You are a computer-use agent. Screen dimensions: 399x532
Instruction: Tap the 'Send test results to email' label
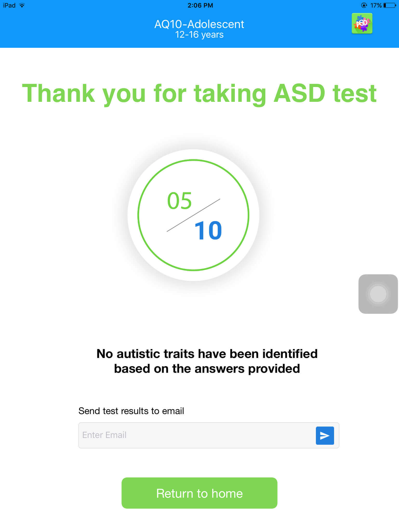(131, 411)
